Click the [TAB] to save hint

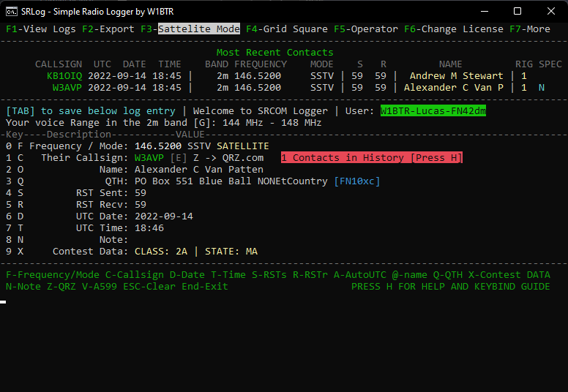(91, 110)
